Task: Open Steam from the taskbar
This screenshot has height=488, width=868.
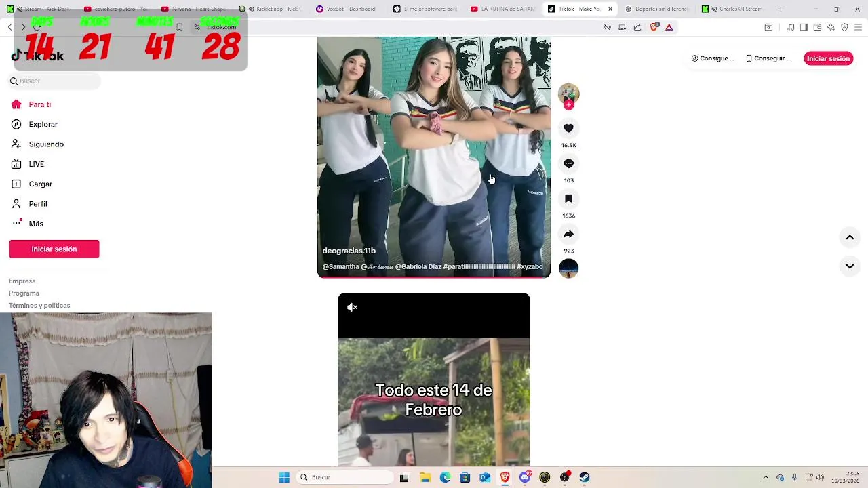Action: pyautogui.click(x=585, y=477)
